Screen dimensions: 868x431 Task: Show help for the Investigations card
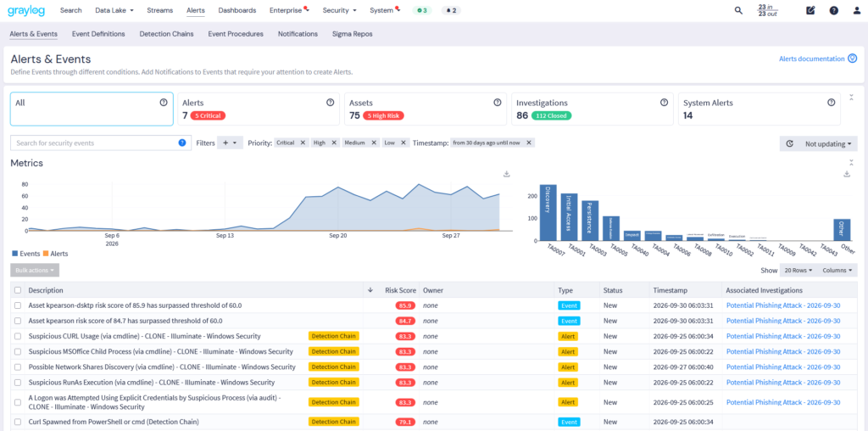[x=664, y=103]
